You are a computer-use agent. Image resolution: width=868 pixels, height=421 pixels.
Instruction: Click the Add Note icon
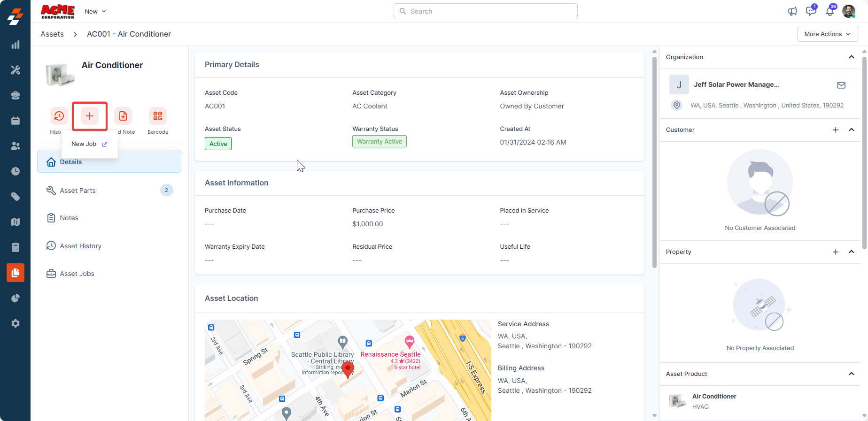point(123,116)
